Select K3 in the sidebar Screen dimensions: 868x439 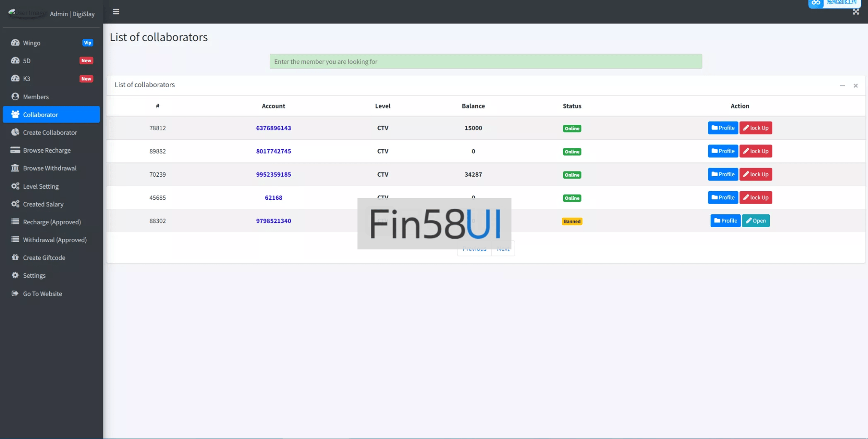[27, 79]
